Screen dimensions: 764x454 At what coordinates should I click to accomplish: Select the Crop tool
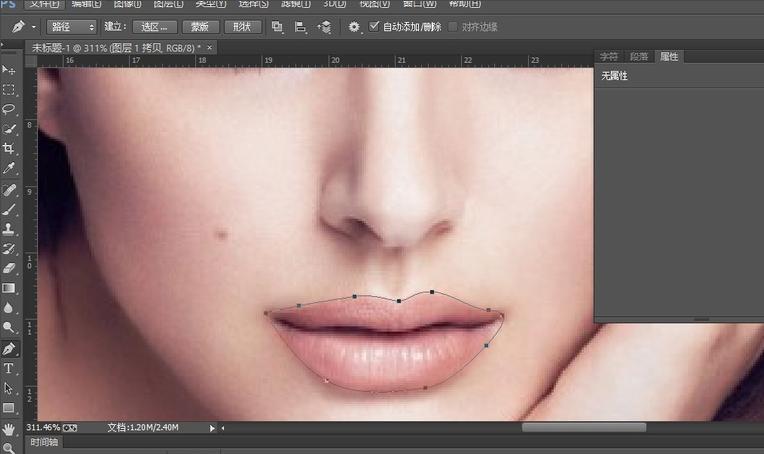click(x=9, y=148)
